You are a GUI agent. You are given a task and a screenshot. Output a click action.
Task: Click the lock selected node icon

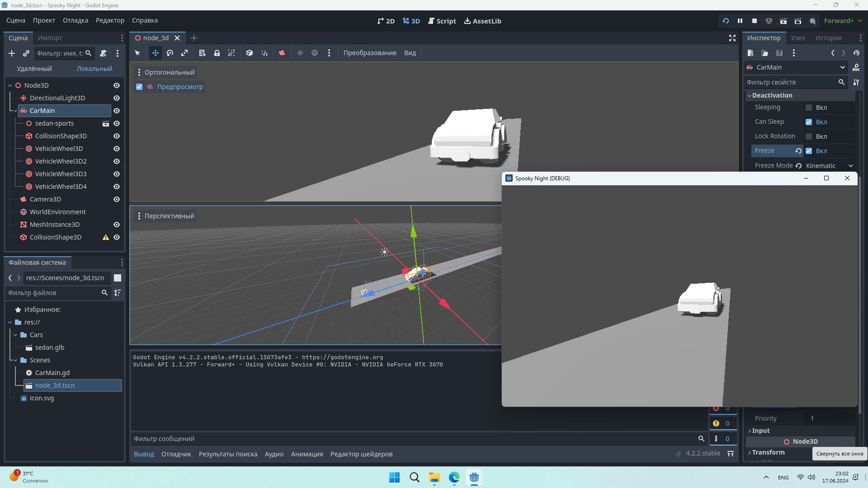217,53
